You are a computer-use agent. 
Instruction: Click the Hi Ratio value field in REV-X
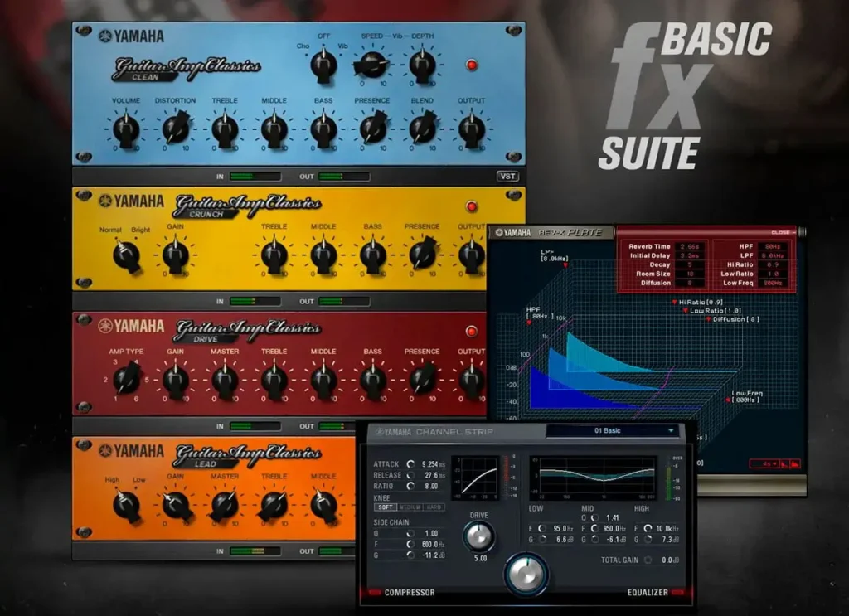[773, 264]
